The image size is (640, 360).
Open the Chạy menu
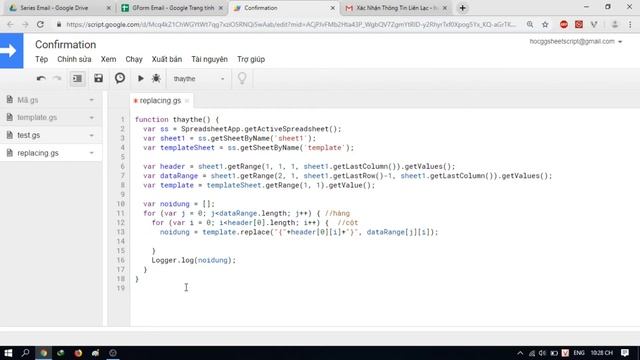(134, 59)
